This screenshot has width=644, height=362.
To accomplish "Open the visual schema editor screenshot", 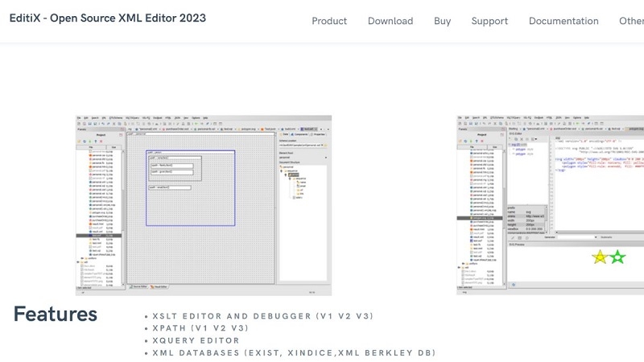I will pos(203,205).
